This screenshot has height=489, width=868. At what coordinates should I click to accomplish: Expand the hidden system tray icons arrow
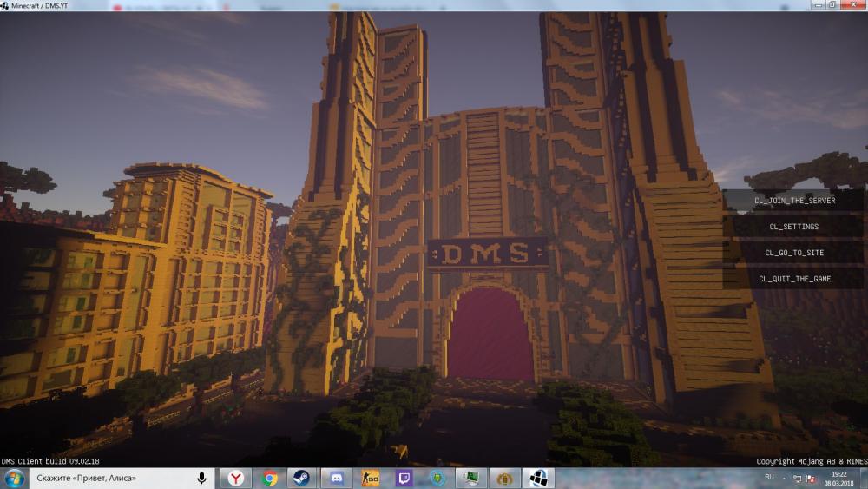[x=784, y=479]
